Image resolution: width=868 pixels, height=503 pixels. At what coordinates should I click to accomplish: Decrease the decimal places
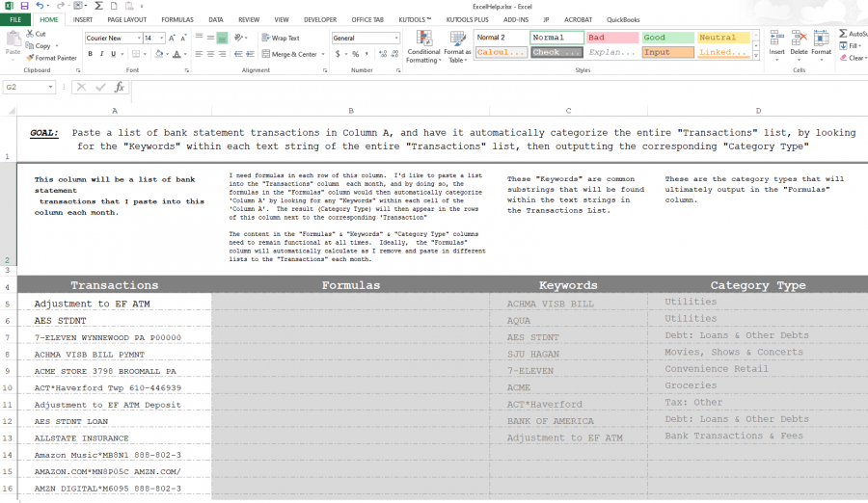[394, 54]
